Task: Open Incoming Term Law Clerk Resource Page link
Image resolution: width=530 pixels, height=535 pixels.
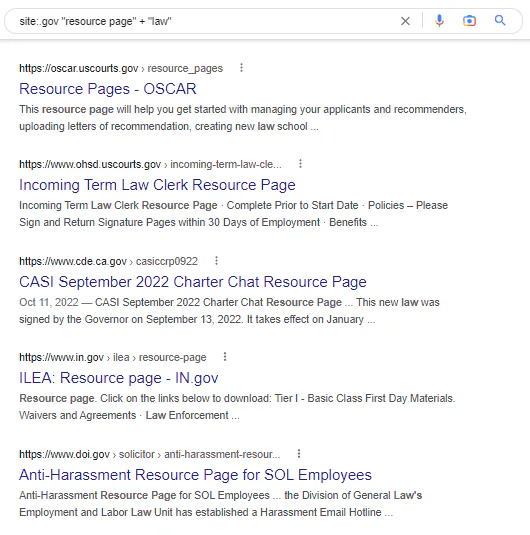Action: pos(157,185)
